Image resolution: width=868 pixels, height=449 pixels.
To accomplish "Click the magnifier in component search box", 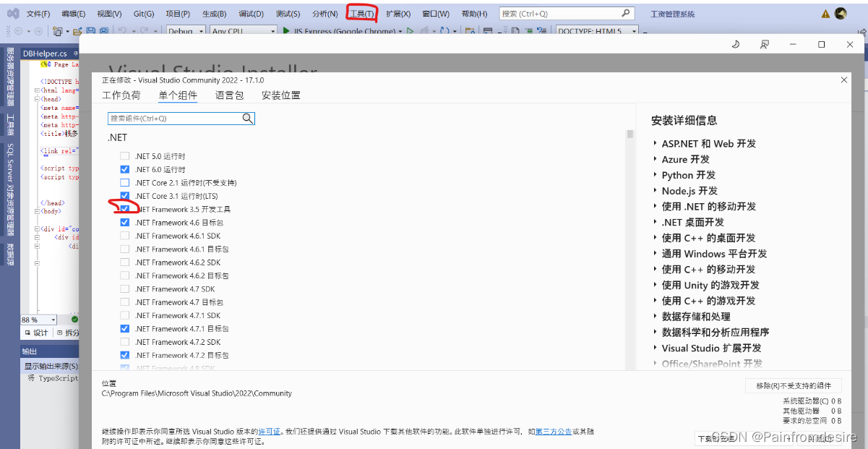I will coord(247,118).
